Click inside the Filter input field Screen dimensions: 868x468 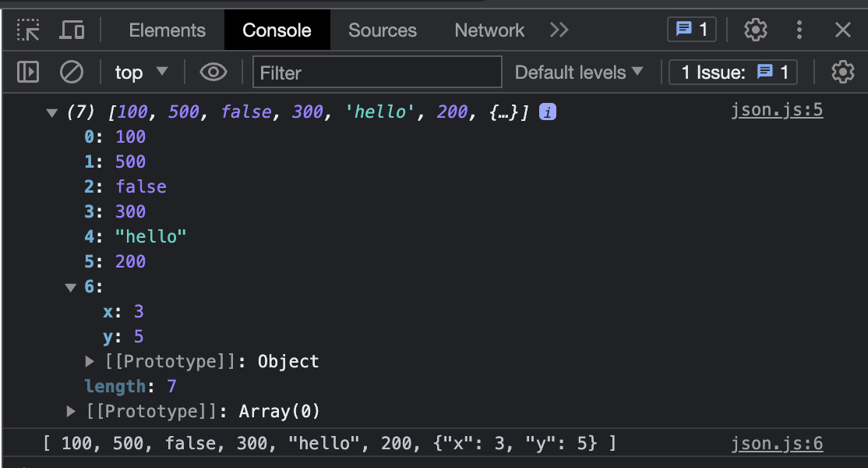(377, 72)
